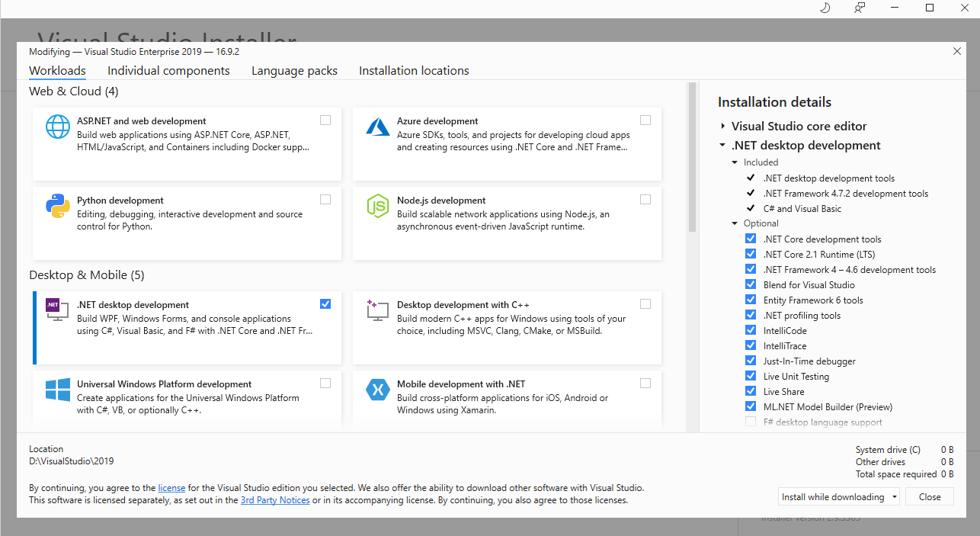This screenshot has height=536, width=980.
Task: Open the license link
Action: tap(171, 488)
